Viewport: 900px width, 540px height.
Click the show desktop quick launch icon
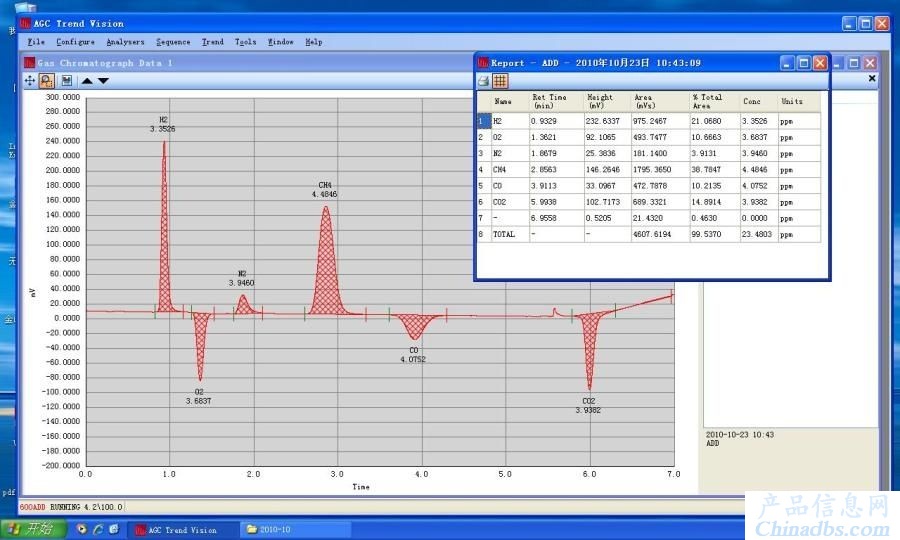click(x=114, y=529)
